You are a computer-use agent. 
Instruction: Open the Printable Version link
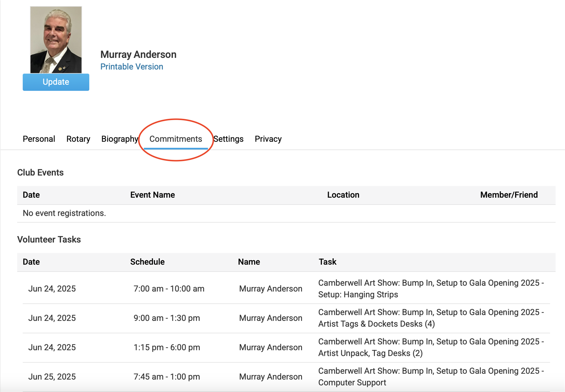[x=132, y=67]
